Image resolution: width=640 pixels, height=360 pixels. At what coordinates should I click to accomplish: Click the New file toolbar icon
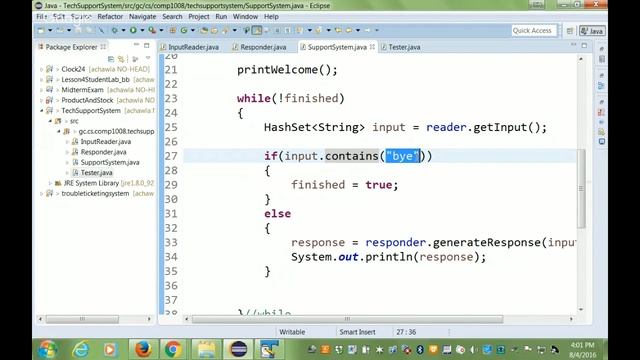pos(41,30)
